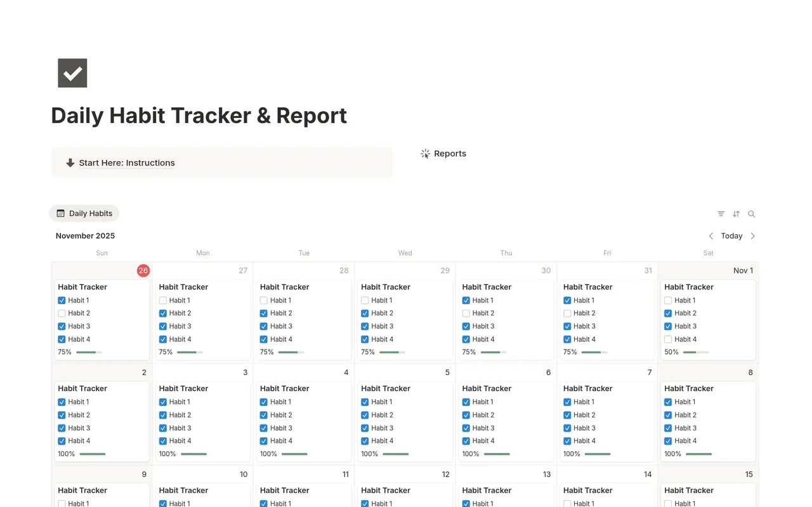812x507 pixels.
Task: Click the Habit 3 label on Friday the 31st
Action: pyautogui.click(x=584, y=327)
